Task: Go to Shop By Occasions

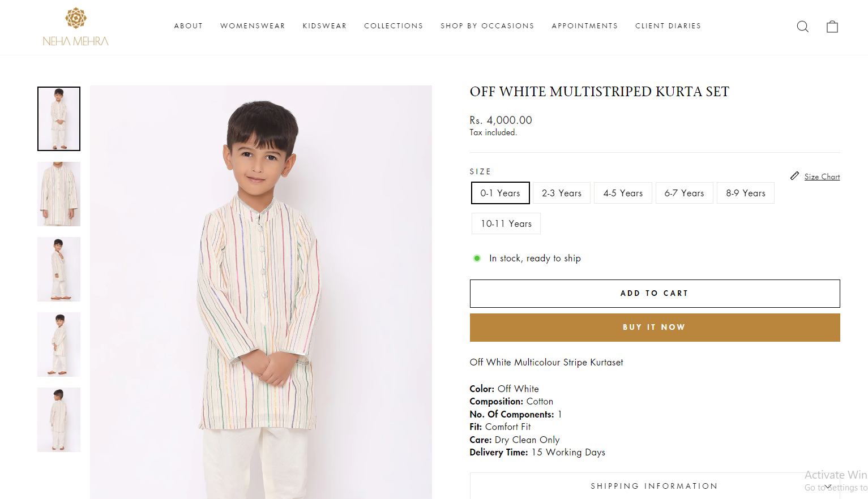Action: 487,26
